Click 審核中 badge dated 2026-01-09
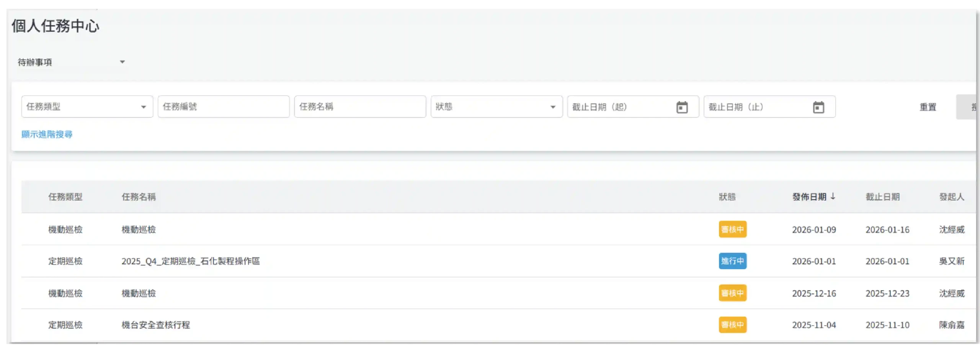 732,229
